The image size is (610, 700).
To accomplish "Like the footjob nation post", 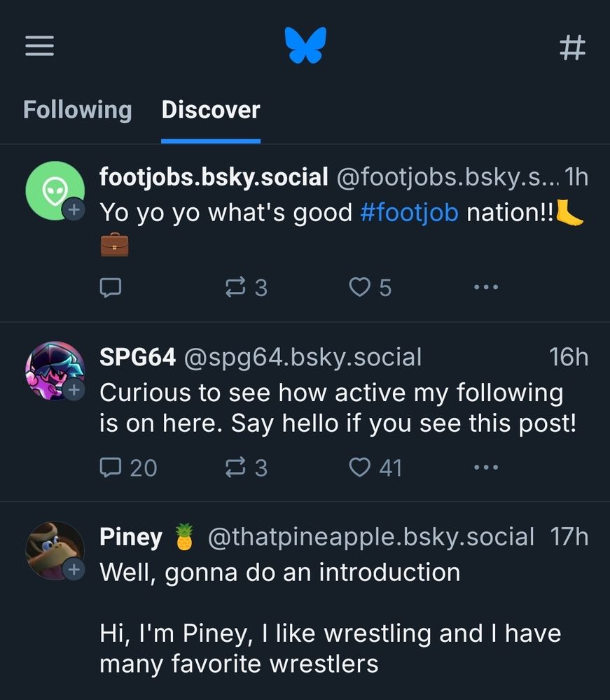I will coord(370,287).
